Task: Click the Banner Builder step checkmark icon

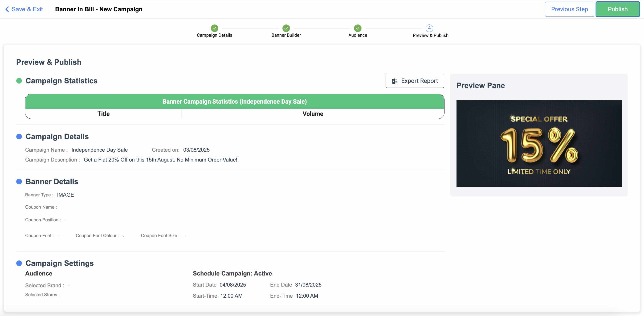Action: pyautogui.click(x=286, y=28)
